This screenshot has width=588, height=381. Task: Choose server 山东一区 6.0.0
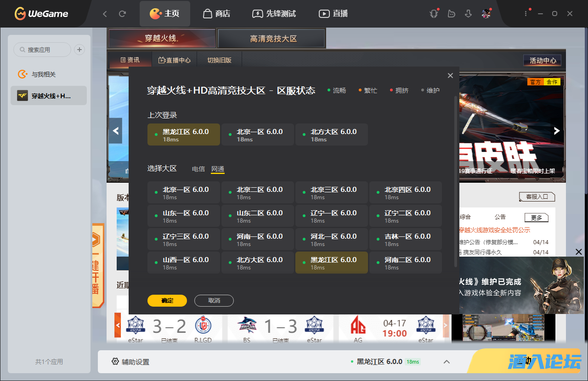(x=184, y=216)
